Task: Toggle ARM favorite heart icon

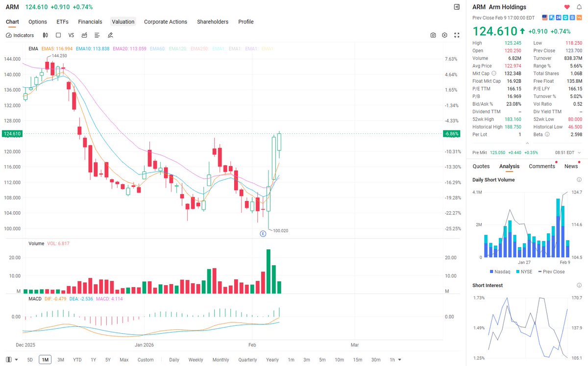Action: [x=567, y=7]
